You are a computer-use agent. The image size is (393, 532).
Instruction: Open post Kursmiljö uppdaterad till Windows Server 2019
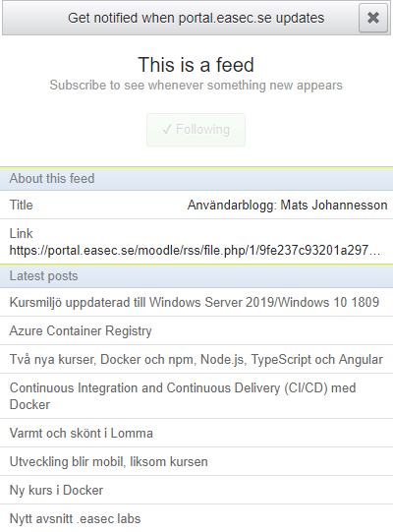pos(196,302)
